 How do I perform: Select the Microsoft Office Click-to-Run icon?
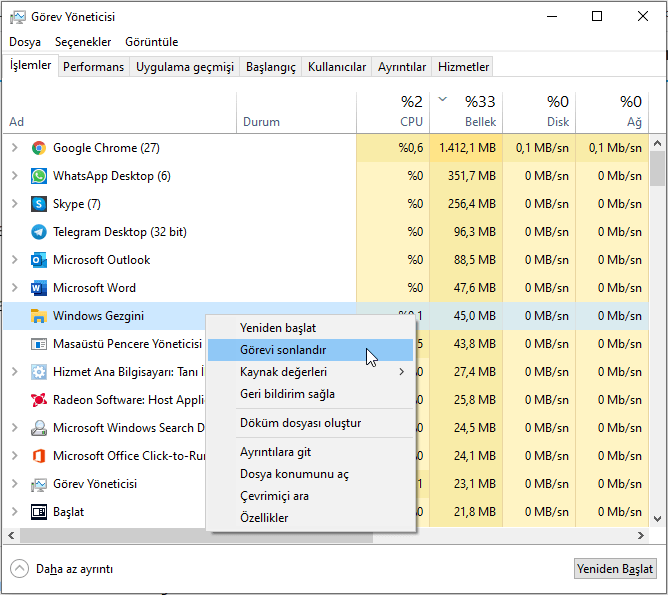tap(39, 456)
